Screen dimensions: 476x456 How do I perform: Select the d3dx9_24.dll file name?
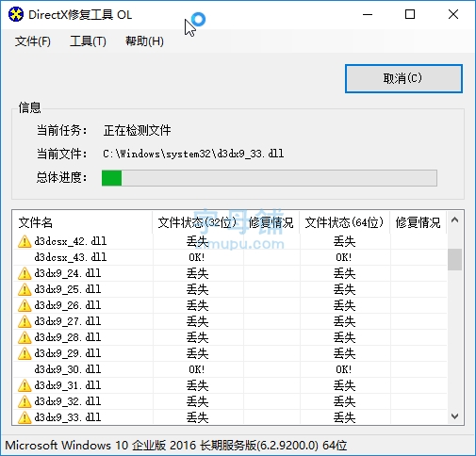[68, 273]
